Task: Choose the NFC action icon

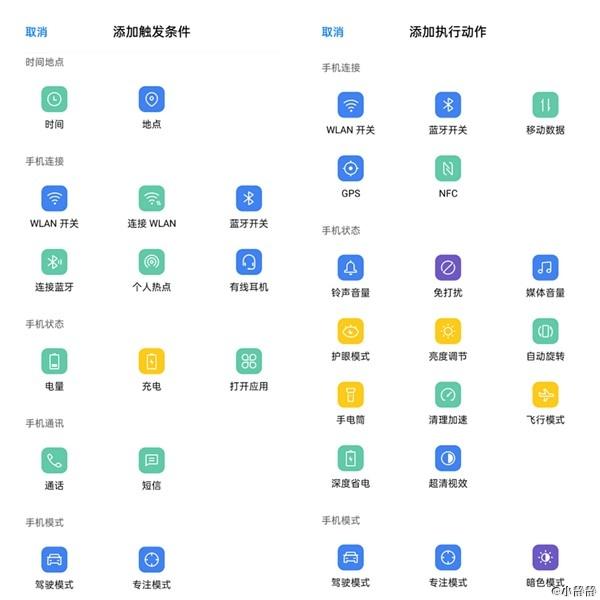Action: coord(448,168)
